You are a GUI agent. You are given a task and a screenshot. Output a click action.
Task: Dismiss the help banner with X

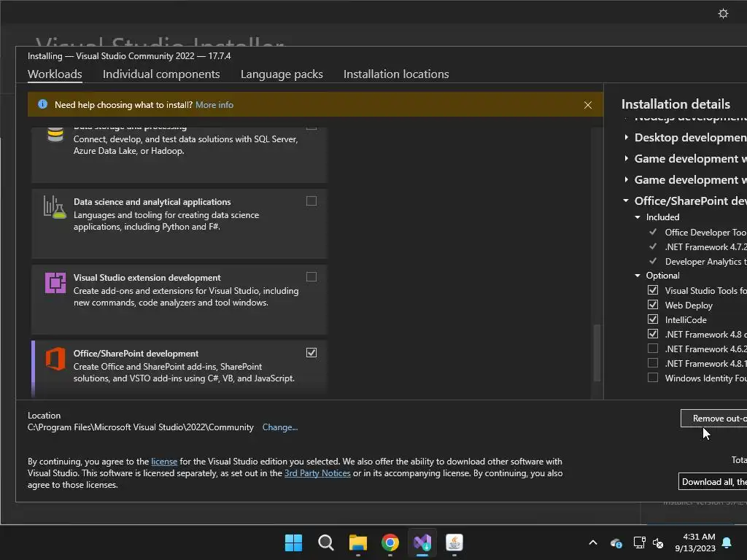pyautogui.click(x=588, y=105)
